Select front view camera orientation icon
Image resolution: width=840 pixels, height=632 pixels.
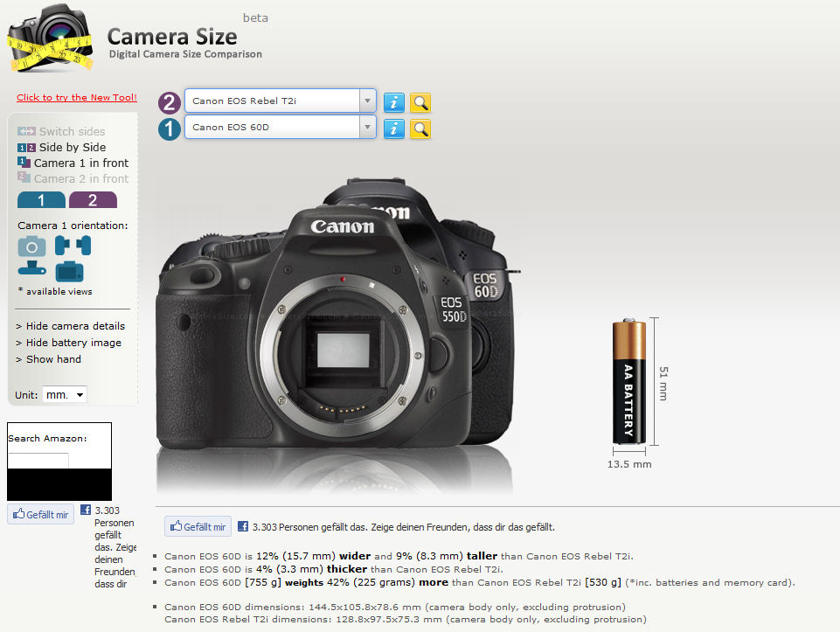click(x=31, y=247)
